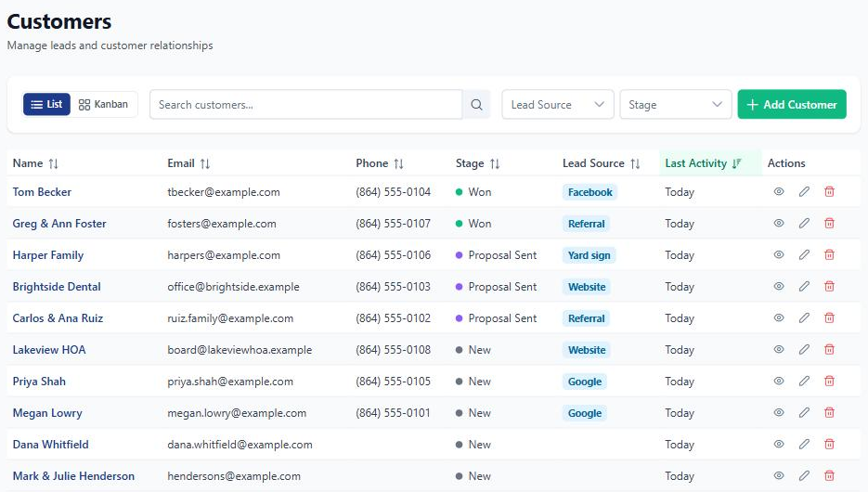This screenshot has height=492, width=868.
Task: Open Megan Lowry customer link
Action: point(47,413)
